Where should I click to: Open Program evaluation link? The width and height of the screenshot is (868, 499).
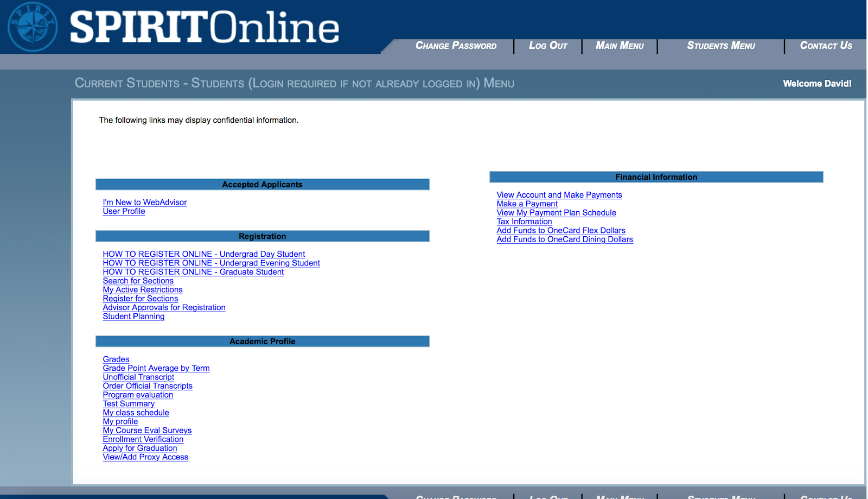coord(138,395)
